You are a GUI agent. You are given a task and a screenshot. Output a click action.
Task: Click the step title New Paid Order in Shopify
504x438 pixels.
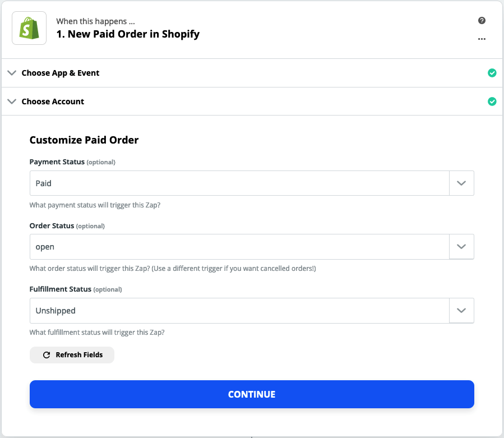tap(128, 34)
